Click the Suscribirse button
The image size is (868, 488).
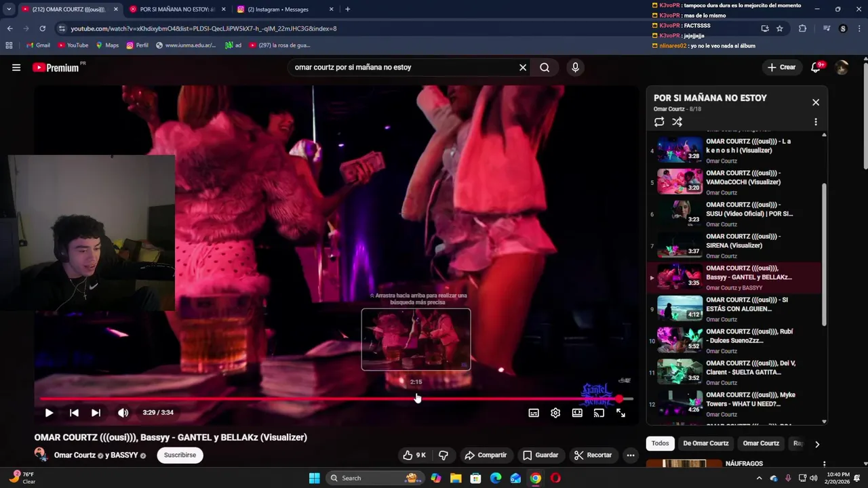coord(180,455)
